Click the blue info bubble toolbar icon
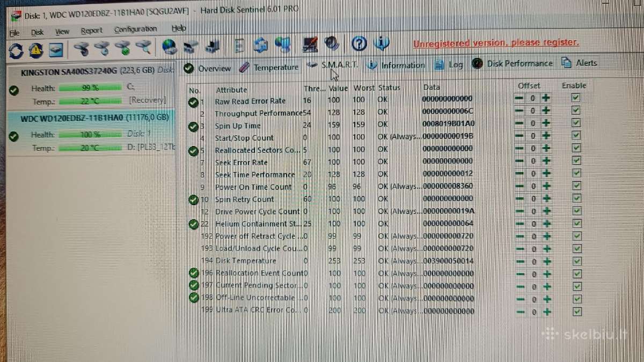This screenshot has width=644, height=362. [381, 43]
